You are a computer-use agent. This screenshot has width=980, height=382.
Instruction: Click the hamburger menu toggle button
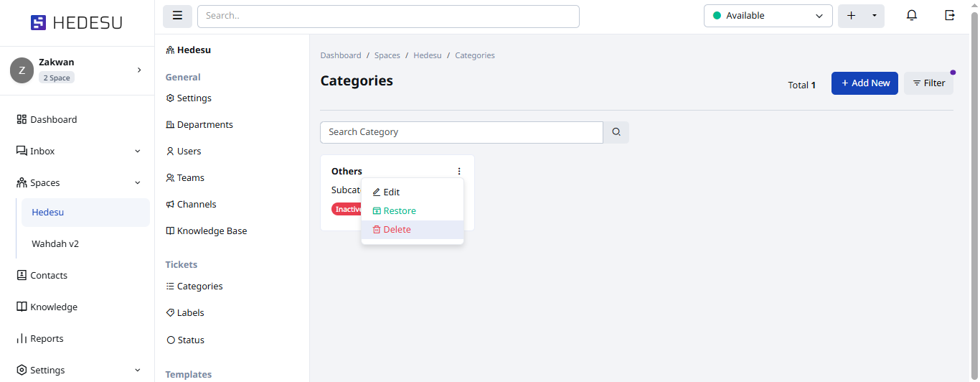click(177, 16)
